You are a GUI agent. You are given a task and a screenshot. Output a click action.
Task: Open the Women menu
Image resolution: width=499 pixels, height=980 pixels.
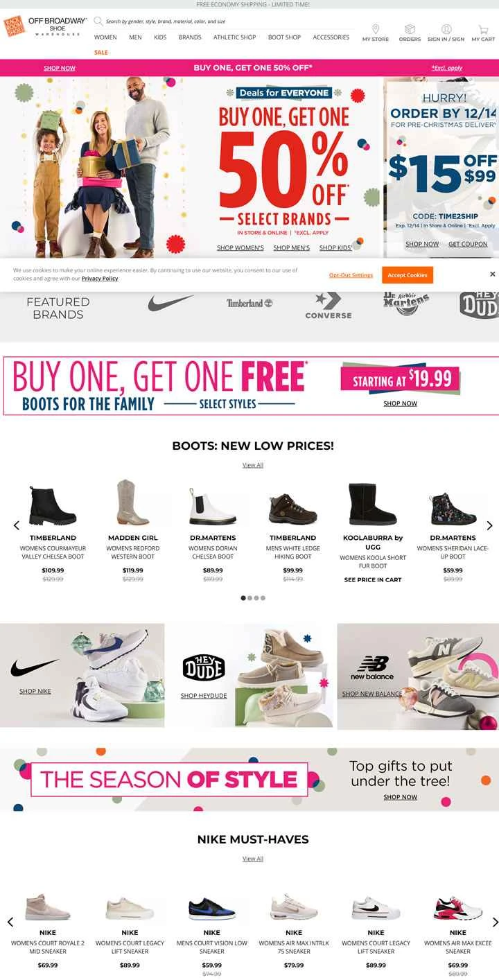click(x=105, y=37)
